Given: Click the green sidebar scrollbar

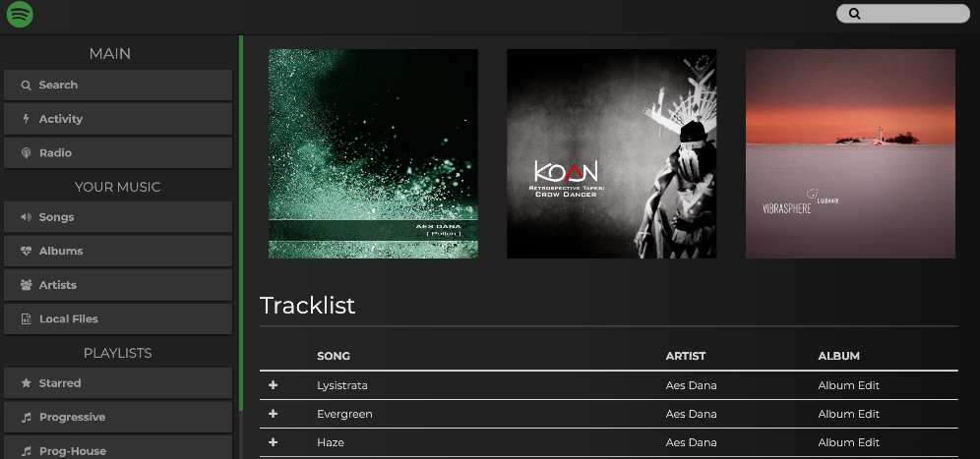Looking at the screenshot, I should click(241, 222).
